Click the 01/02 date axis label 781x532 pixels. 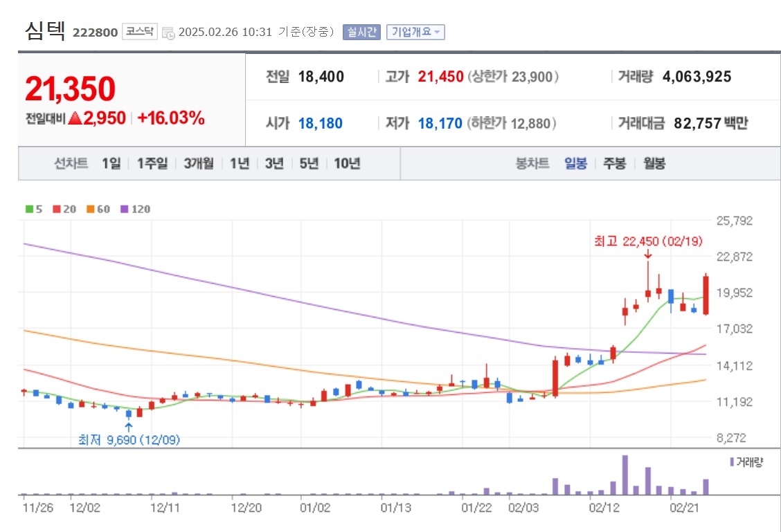(315, 508)
